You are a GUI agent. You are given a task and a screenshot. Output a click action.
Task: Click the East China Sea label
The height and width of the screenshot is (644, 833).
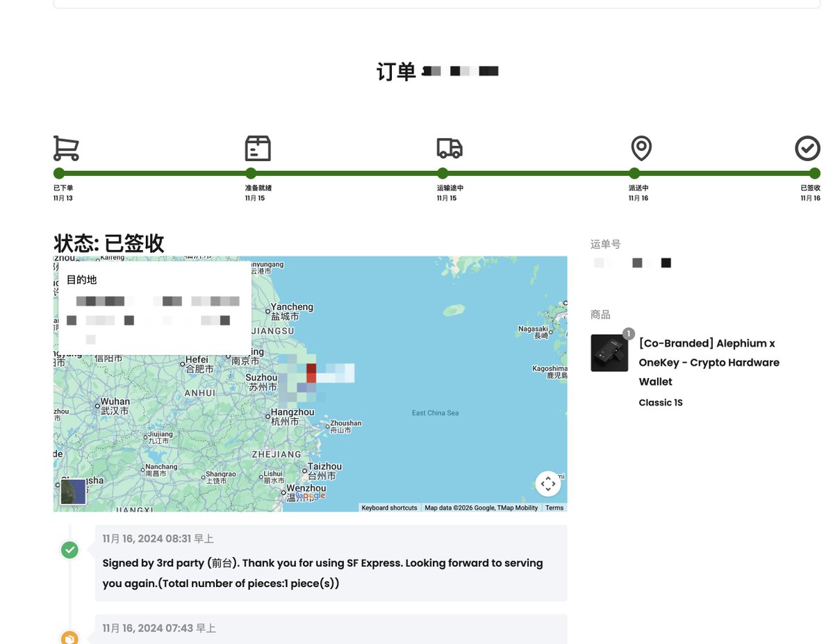435,413
